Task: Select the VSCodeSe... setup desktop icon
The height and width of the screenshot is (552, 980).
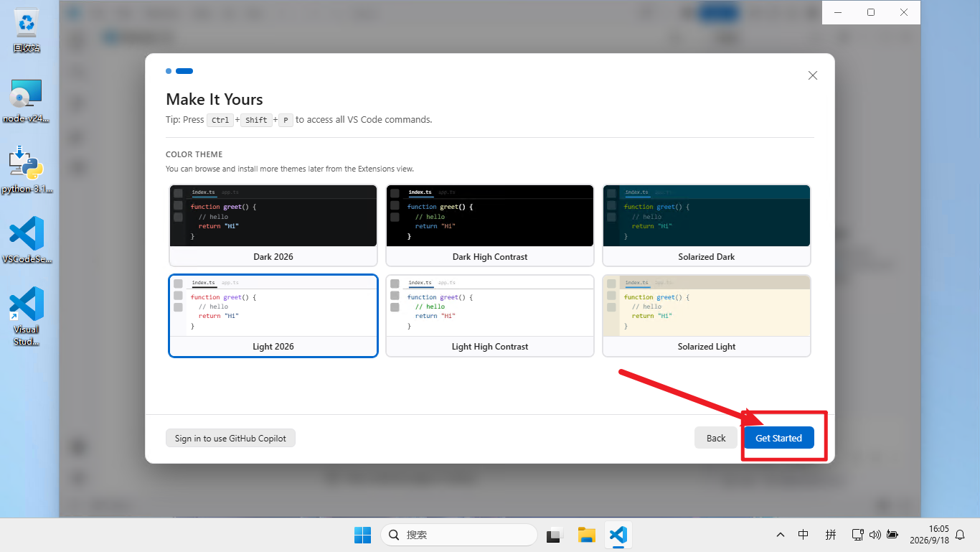Action: coord(27,240)
